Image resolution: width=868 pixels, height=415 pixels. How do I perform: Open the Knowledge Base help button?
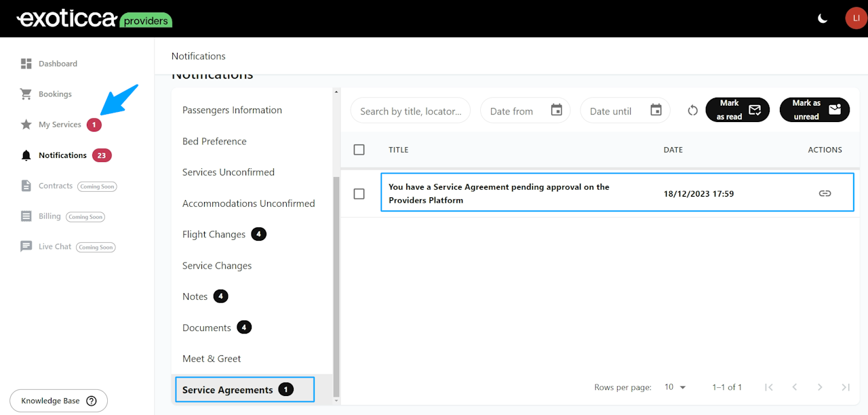58,401
